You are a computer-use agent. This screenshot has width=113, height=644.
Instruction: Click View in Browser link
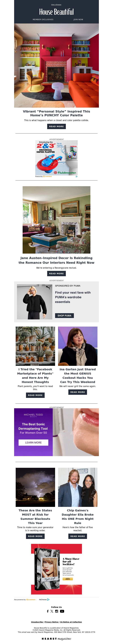tap(56, 5)
